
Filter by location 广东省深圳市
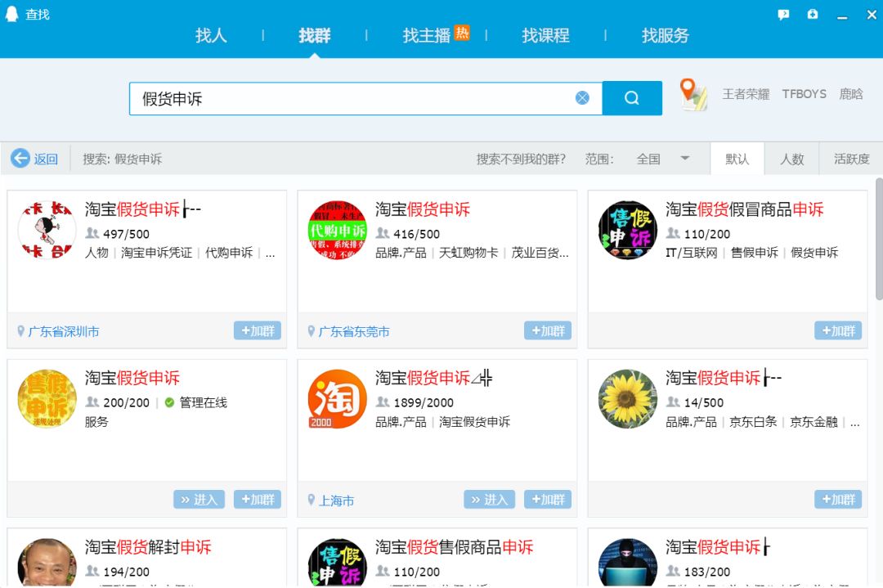[64, 332]
